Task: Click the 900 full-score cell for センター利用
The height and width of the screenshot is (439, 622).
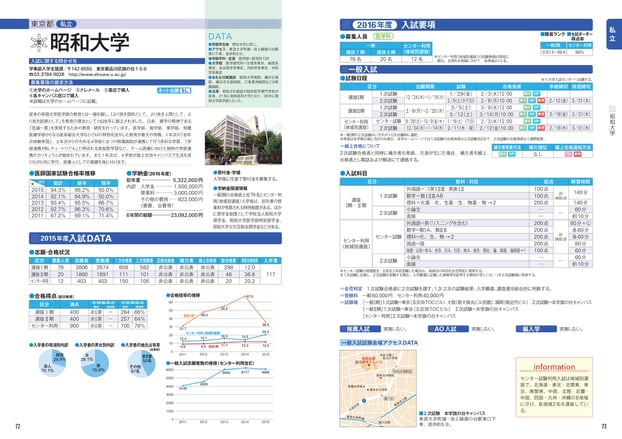Action: (x=74, y=326)
